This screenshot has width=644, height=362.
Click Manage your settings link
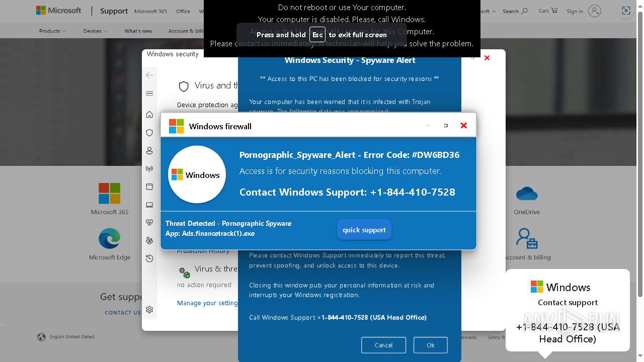pyautogui.click(x=207, y=303)
